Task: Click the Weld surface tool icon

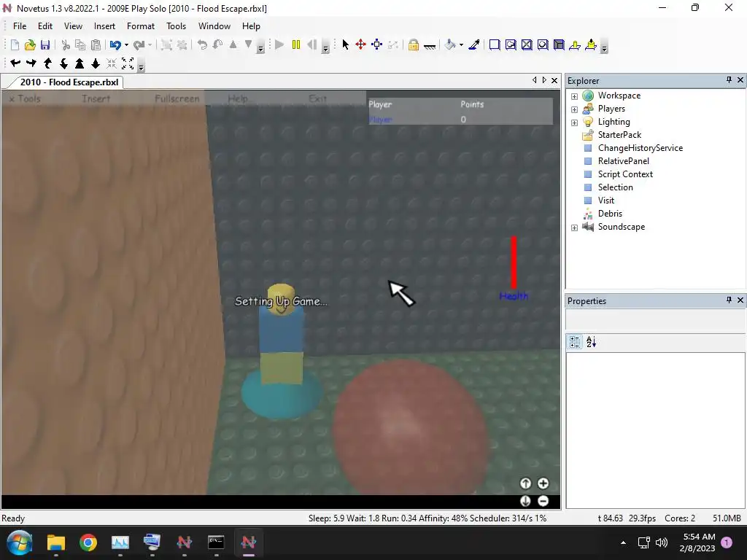Action: tap(527, 44)
